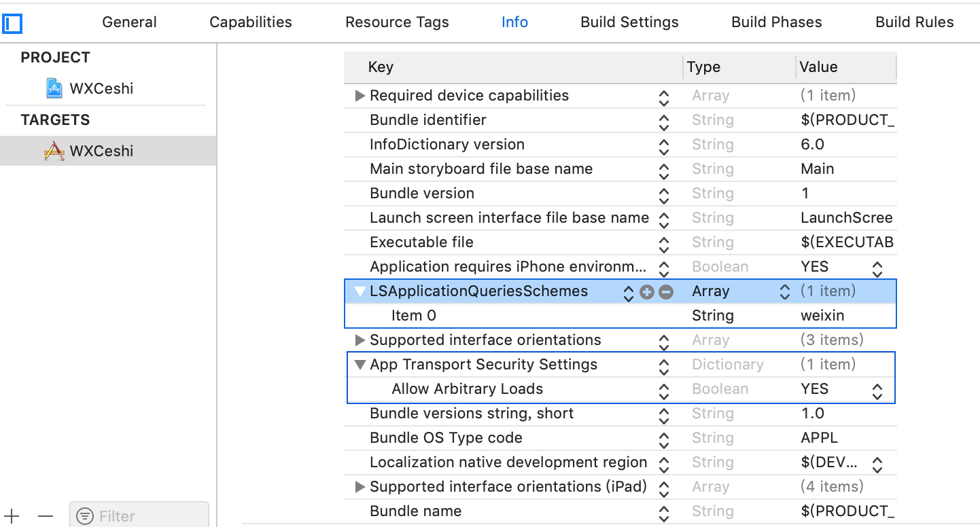Click the APPL value cell

[819, 438]
